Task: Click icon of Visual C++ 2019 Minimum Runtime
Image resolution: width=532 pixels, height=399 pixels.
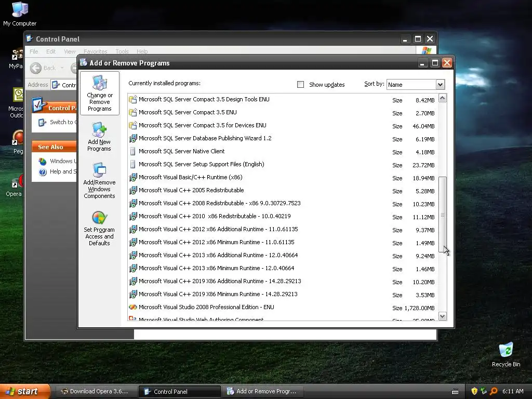Action: [x=133, y=294]
